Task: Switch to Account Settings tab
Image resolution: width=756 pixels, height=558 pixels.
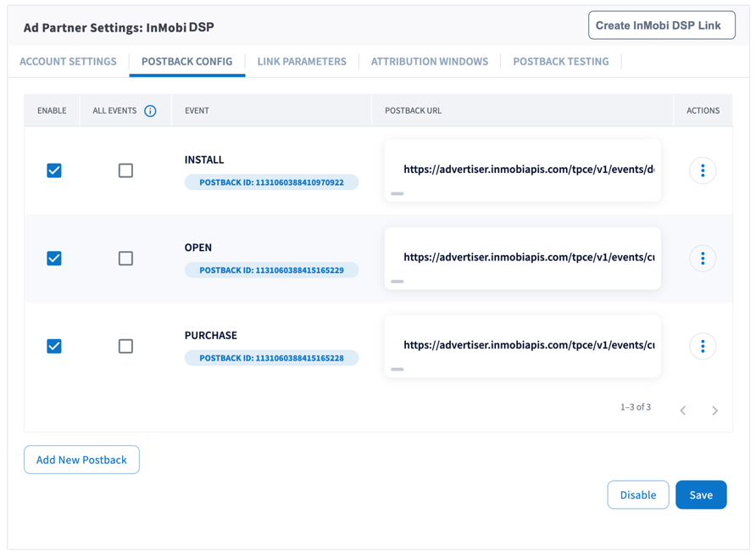Action: coord(68,62)
